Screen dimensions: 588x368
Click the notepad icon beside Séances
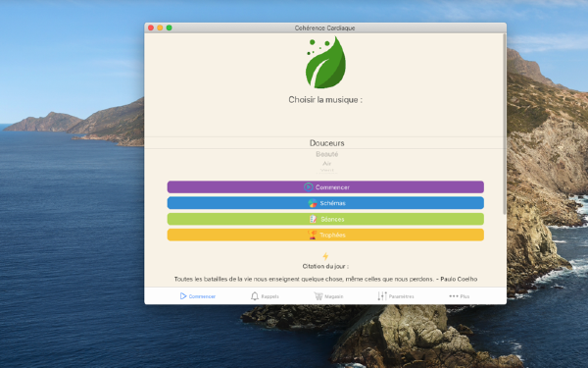point(313,219)
